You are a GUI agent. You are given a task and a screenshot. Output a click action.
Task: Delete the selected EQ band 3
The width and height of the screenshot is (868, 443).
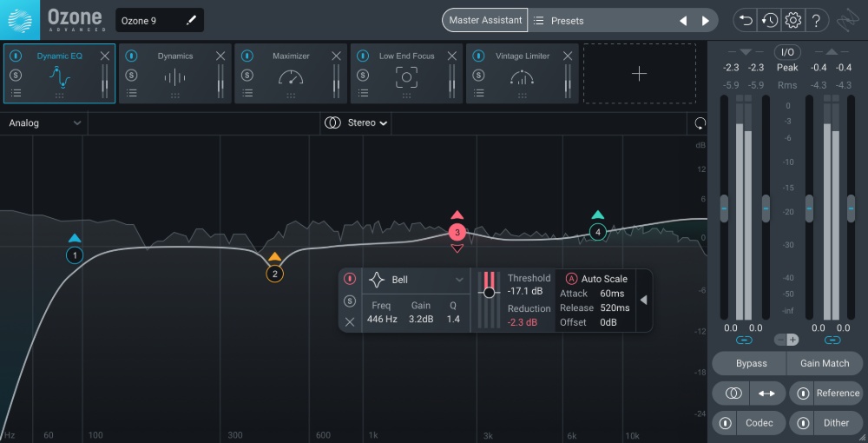[x=350, y=322]
